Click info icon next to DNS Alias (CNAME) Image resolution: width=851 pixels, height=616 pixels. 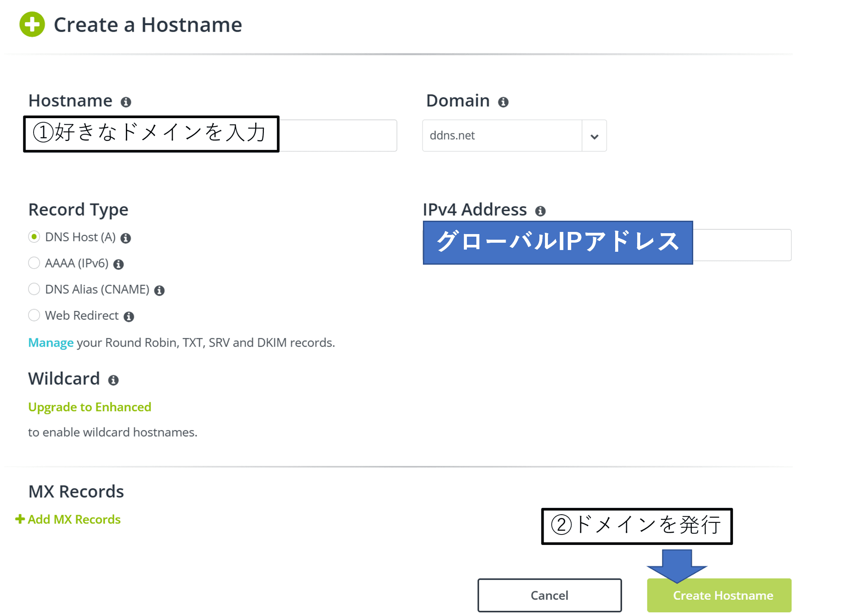pyautogui.click(x=160, y=291)
